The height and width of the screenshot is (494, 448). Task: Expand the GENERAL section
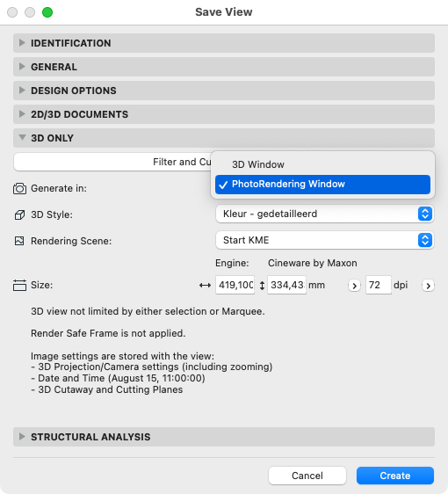click(224, 67)
